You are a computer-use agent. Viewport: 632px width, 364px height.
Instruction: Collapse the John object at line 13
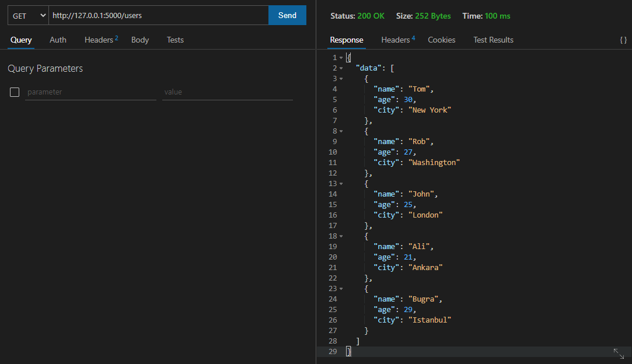coord(341,183)
